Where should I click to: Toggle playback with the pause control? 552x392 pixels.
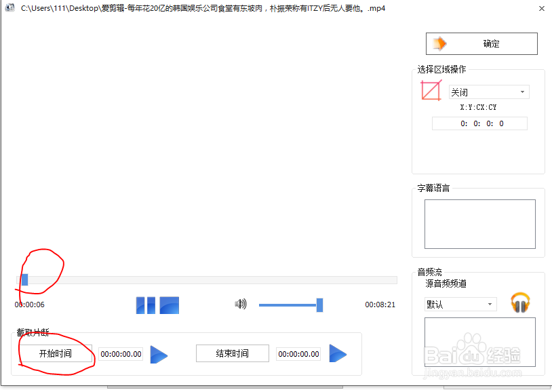tap(144, 305)
